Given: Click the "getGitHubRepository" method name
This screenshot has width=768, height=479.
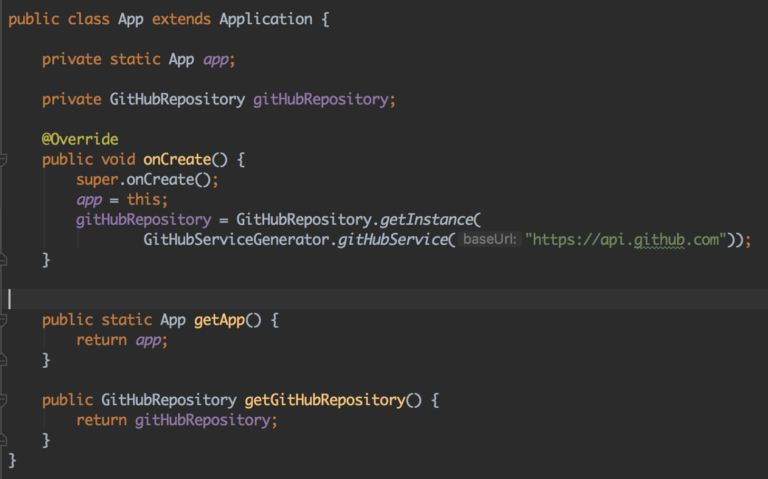Looking at the screenshot, I should click(x=325, y=400).
